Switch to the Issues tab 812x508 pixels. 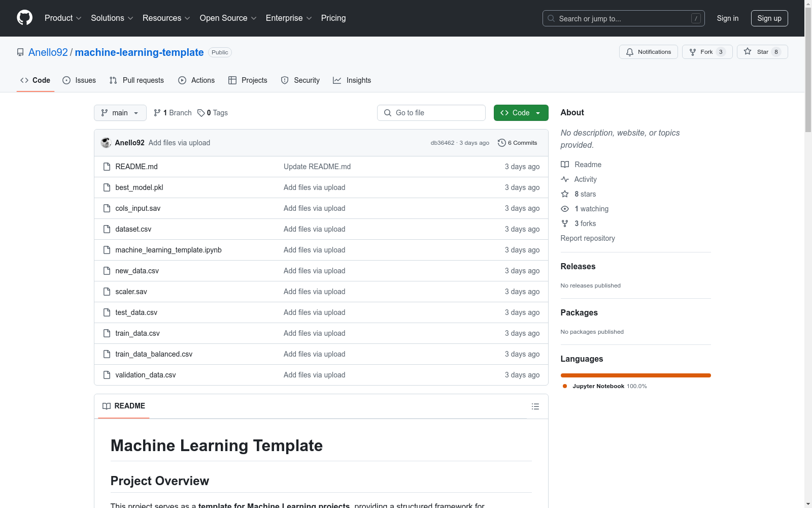tap(79, 80)
